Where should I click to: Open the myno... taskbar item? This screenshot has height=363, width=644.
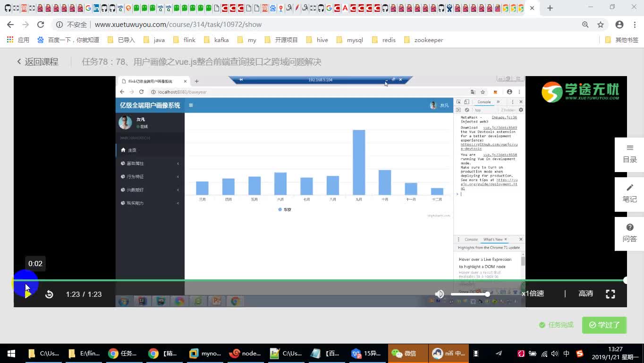tap(205, 354)
